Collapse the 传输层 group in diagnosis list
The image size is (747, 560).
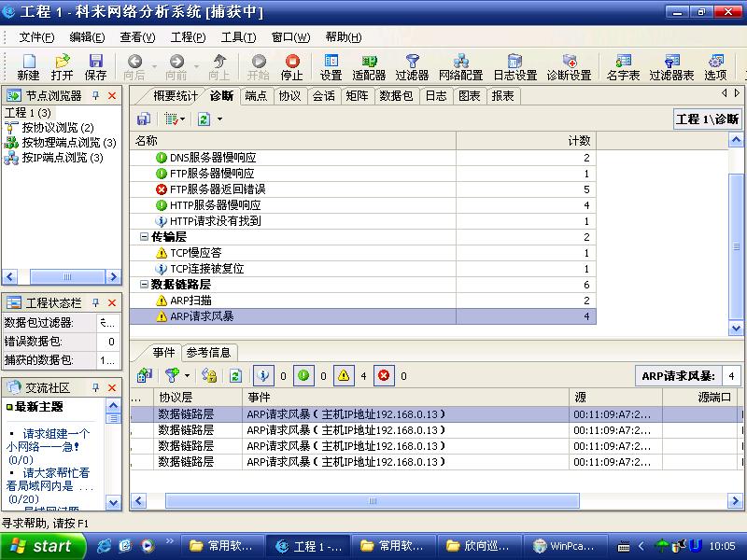point(145,237)
